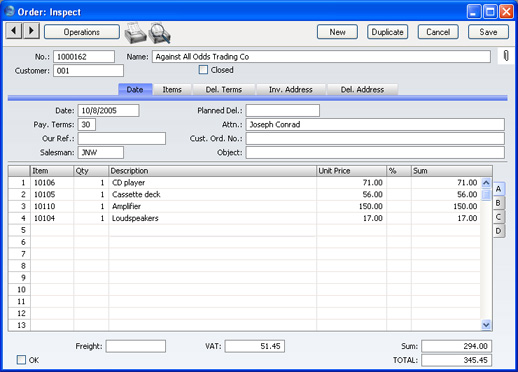Image resolution: width=518 pixels, height=372 pixels.
Task: Open the Operations menu
Action: [x=82, y=32]
